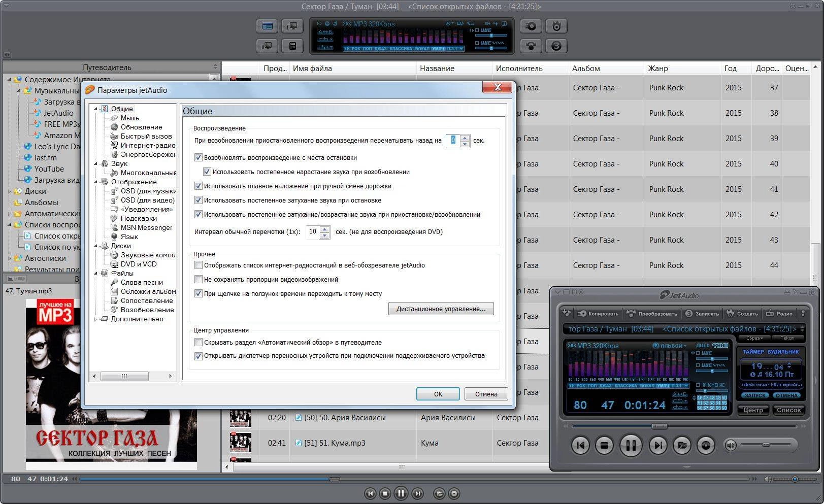Uncheck Возобновлять воспроизведение с места остановки
This screenshot has width=824, height=504.
click(199, 158)
